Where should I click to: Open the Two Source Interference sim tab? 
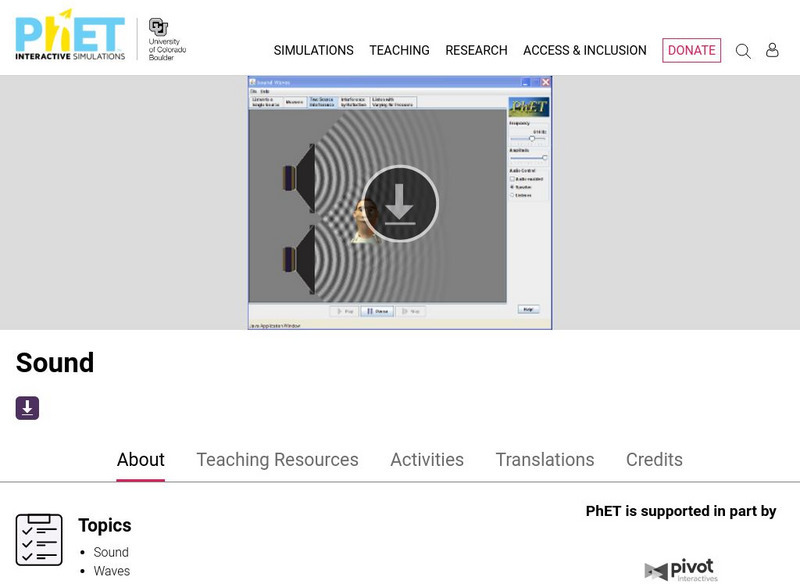pos(322,102)
